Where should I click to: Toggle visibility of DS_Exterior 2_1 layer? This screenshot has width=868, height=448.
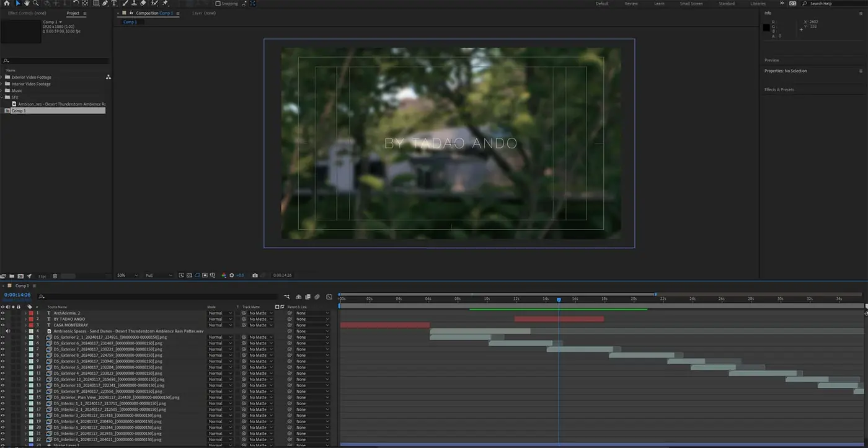pos(2,337)
